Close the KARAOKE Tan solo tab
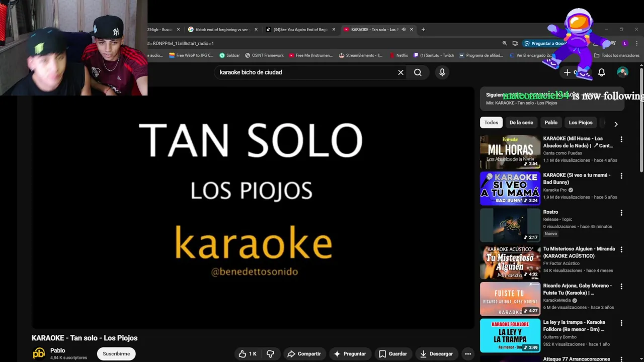 tap(412, 30)
